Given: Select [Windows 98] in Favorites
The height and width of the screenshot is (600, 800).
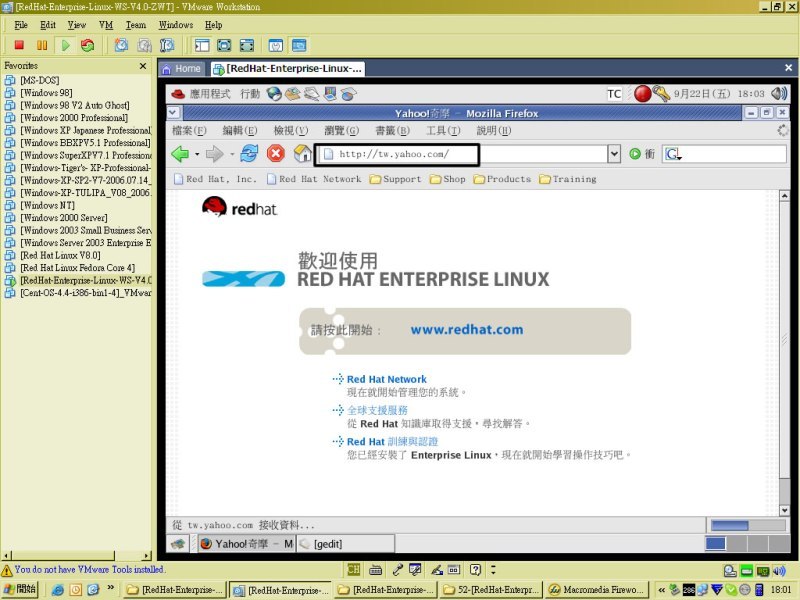Looking at the screenshot, I should point(46,93).
